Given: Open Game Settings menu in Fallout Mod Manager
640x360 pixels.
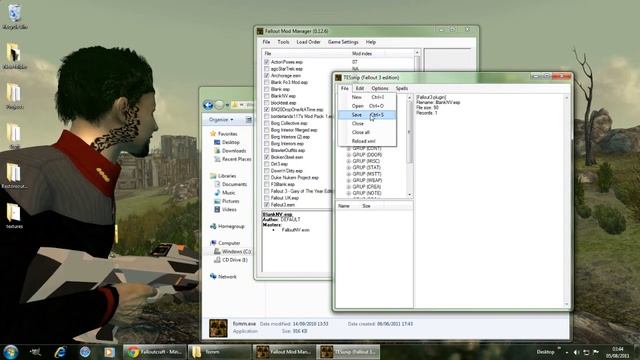Looking at the screenshot, I should pyautogui.click(x=343, y=42).
